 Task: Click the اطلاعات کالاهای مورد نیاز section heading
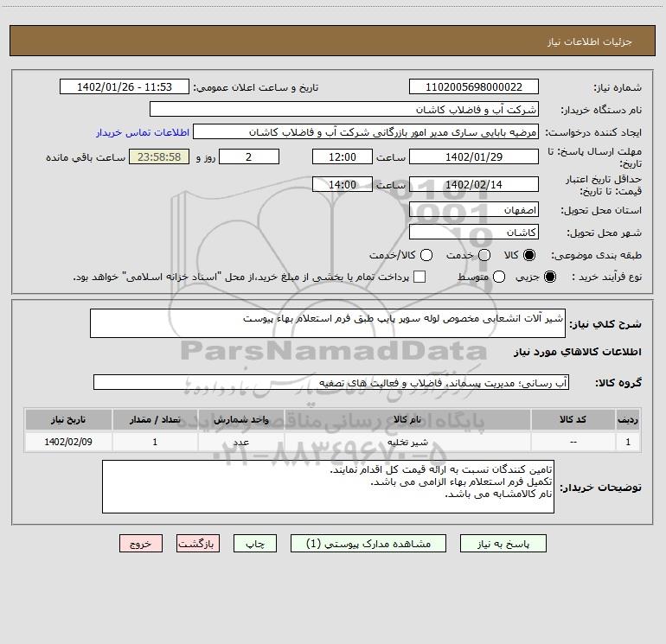tap(577, 352)
